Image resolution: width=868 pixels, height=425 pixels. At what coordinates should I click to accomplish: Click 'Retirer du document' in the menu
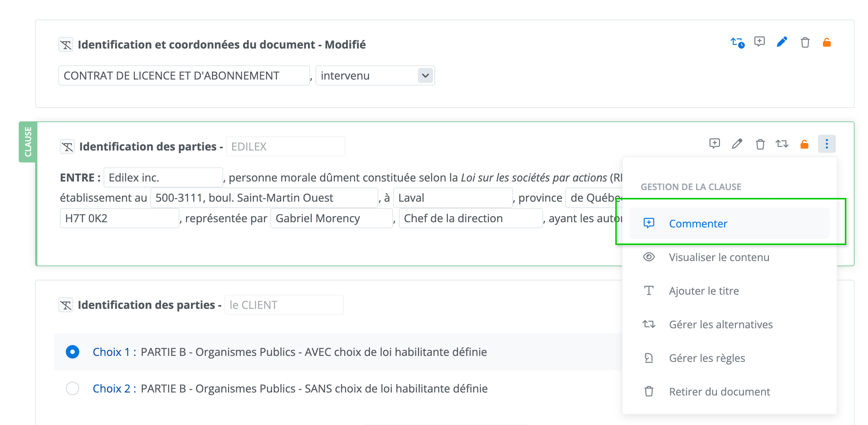tap(719, 392)
